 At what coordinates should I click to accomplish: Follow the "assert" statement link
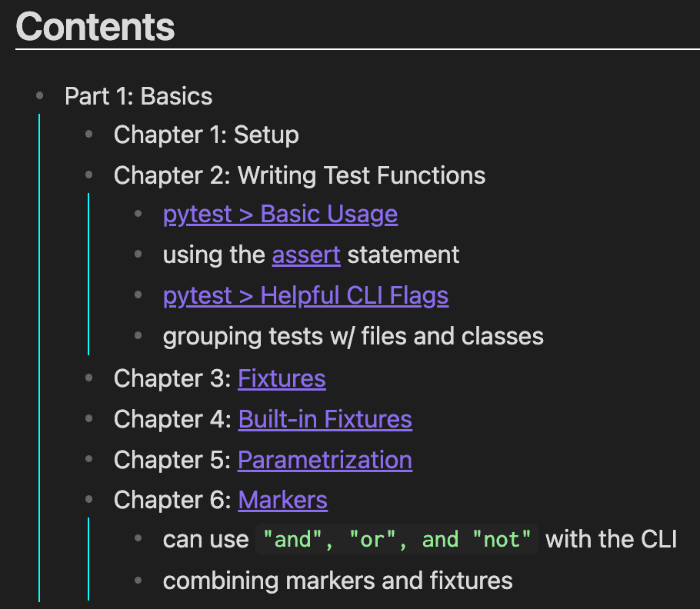[x=306, y=255]
